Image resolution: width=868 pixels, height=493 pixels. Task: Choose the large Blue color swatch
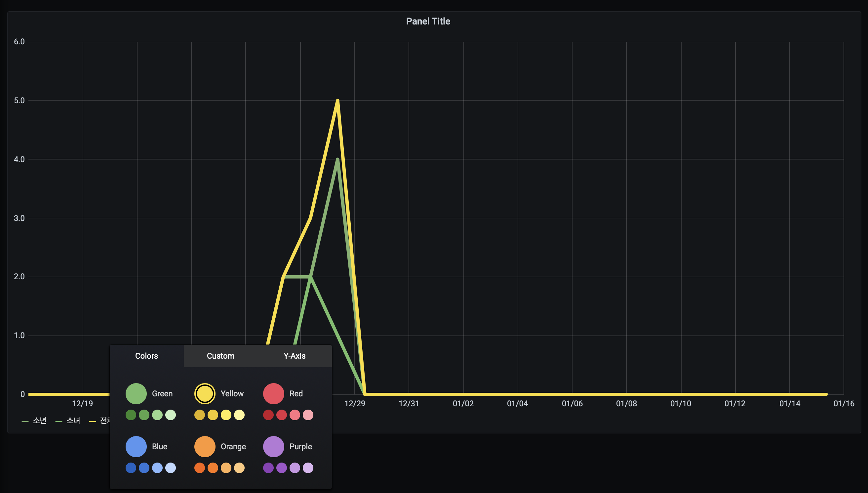(136, 446)
